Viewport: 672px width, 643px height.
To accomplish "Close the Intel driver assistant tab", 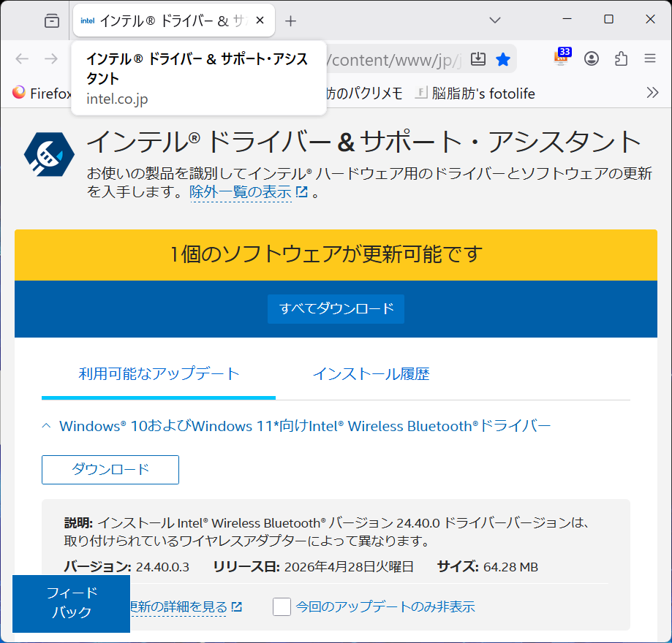I will [260, 20].
